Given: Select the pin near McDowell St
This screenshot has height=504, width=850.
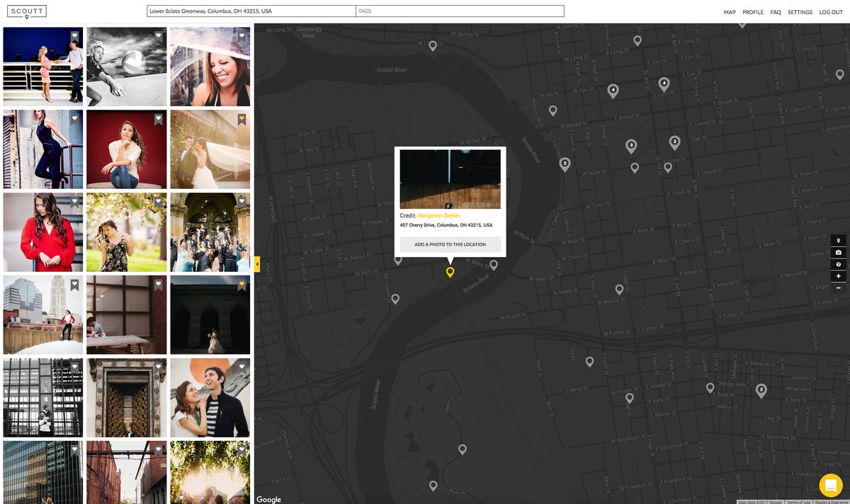Looking at the screenshot, I should click(395, 299).
